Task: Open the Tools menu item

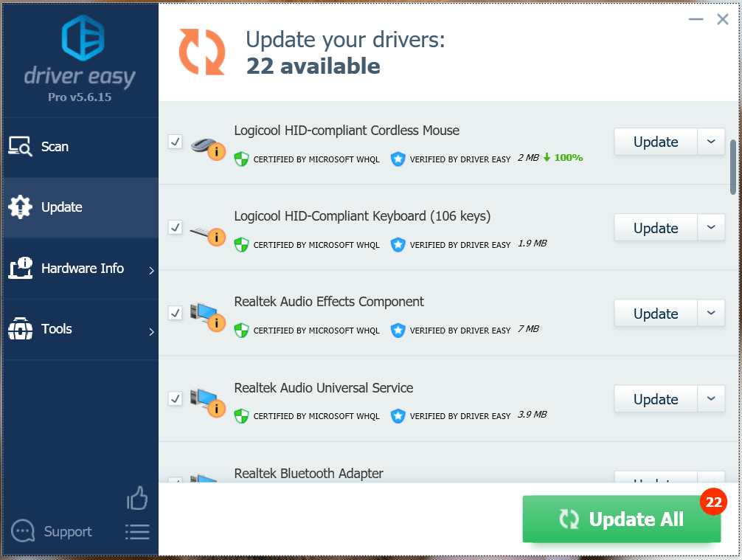Action: pyautogui.click(x=80, y=329)
